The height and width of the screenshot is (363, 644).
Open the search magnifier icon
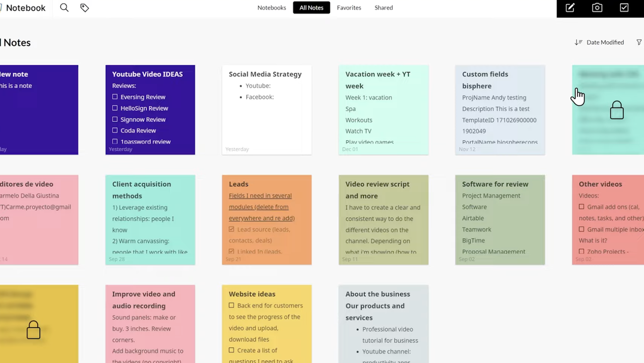tap(64, 8)
